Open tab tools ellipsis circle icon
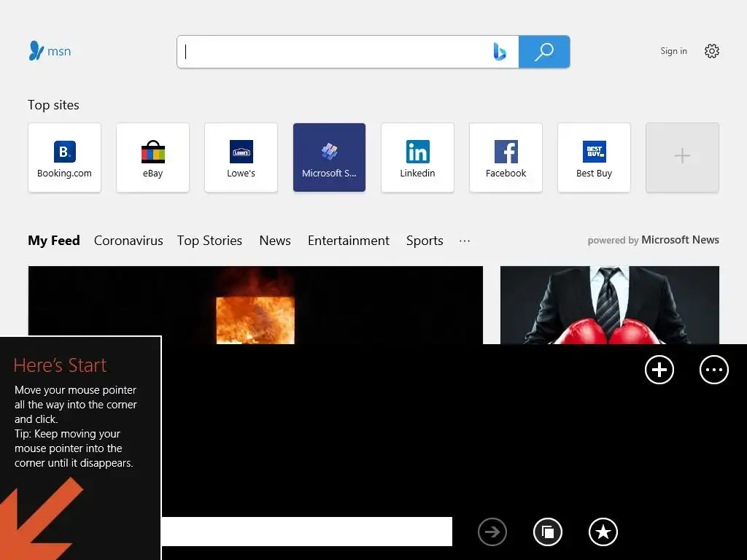 point(714,370)
